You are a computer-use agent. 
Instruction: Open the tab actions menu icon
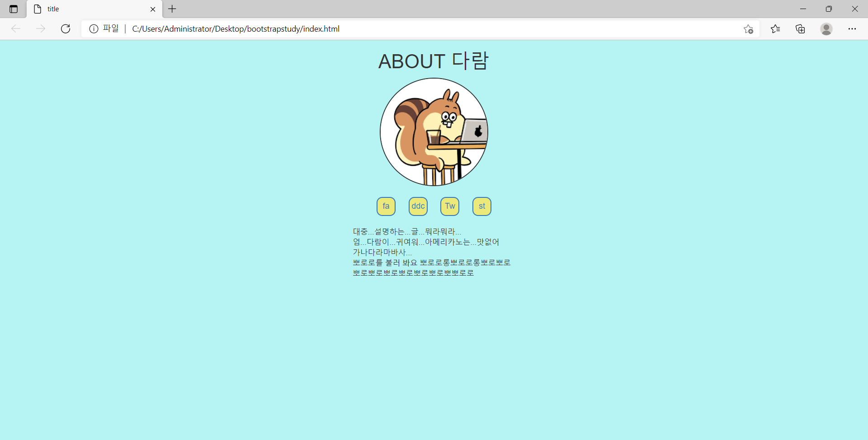point(14,9)
